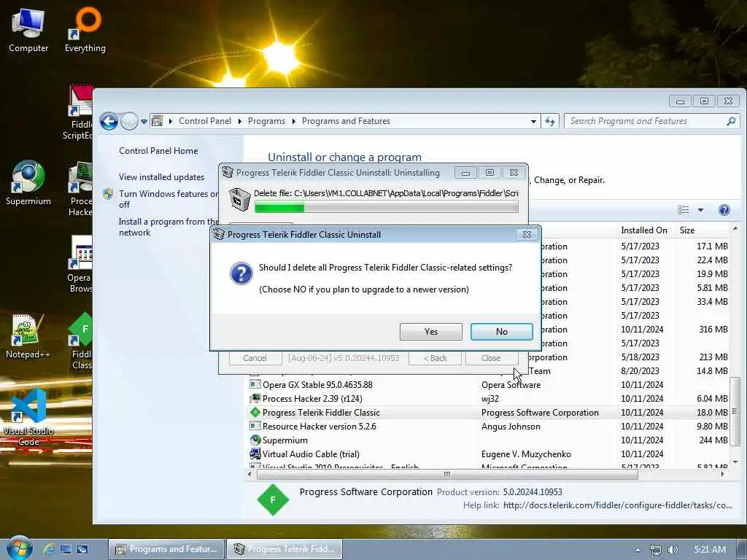This screenshot has height=560, width=747.
Task: Click the large Fiddler icon in details pane
Action: coord(273,499)
